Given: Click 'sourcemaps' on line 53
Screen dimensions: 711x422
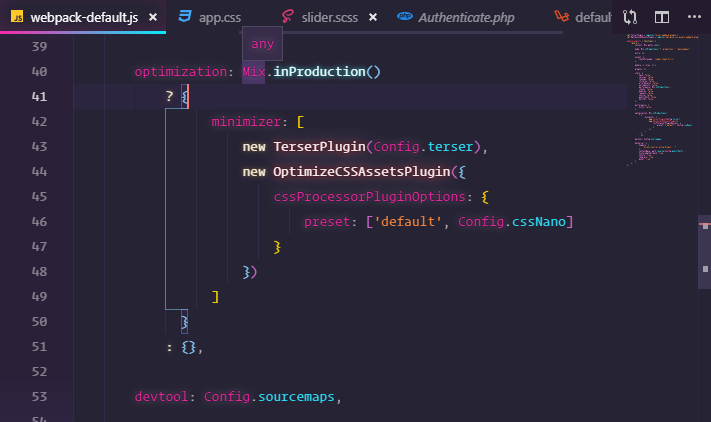Looking at the screenshot, I should click(x=296, y=397).
